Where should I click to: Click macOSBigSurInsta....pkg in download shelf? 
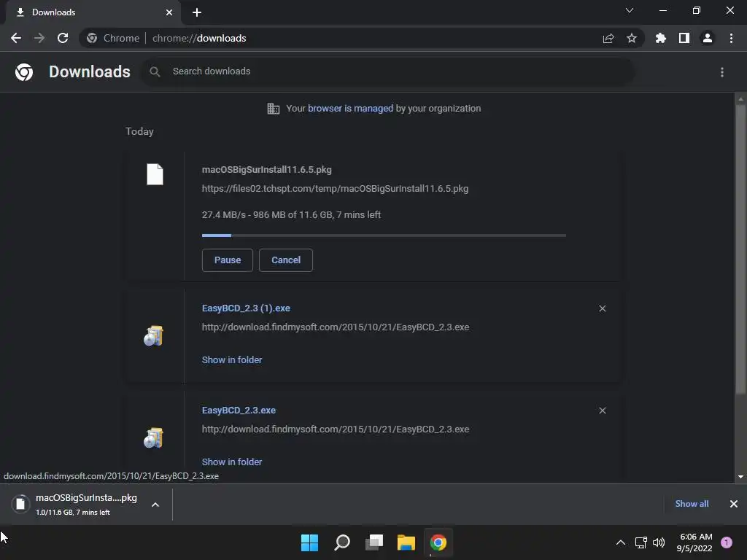pos(86,497)
